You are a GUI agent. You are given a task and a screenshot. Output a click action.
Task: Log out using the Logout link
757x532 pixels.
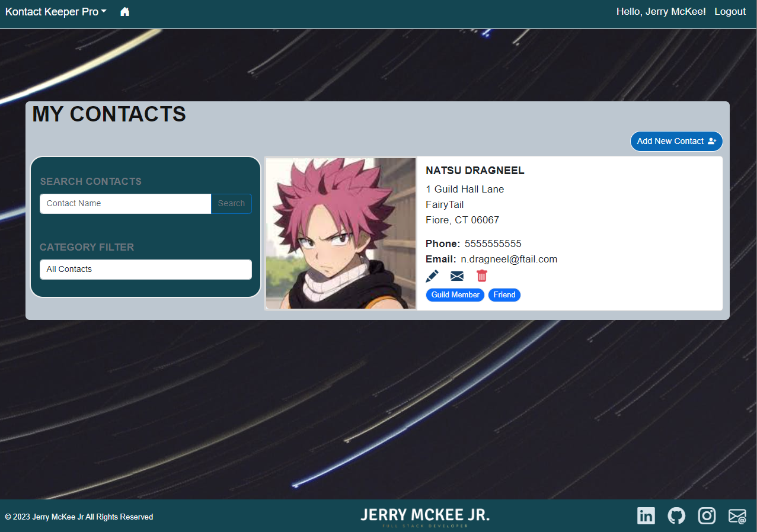pyautogui.click(x=730, y=12)
